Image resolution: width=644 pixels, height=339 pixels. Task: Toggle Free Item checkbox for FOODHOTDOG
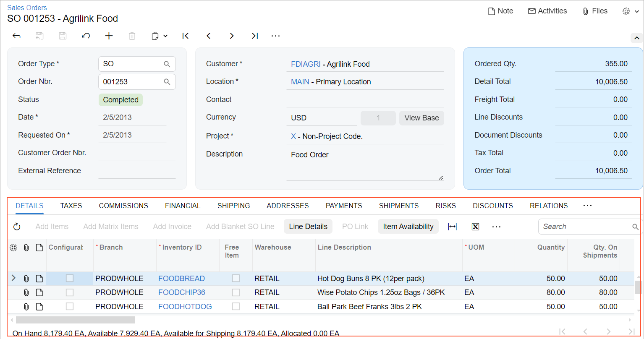coord(236,307)
